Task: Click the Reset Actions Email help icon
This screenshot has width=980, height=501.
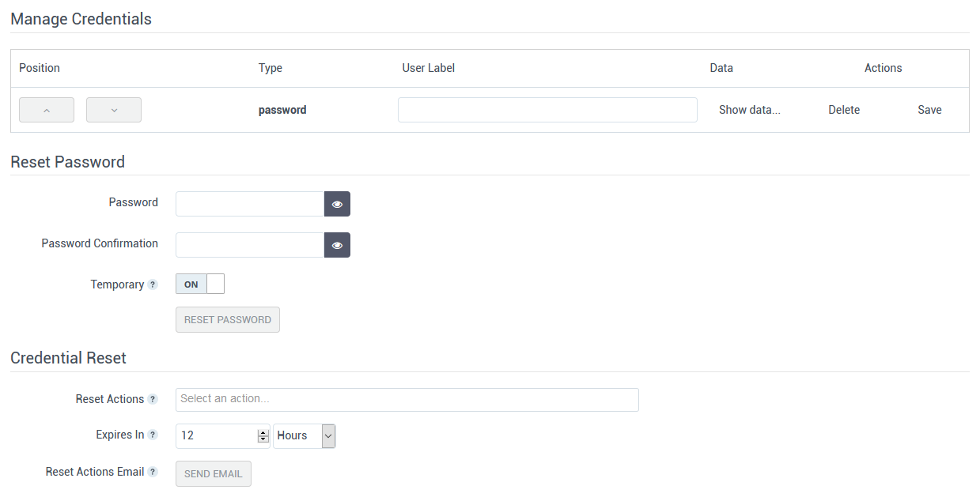Action: click(153, 472)
